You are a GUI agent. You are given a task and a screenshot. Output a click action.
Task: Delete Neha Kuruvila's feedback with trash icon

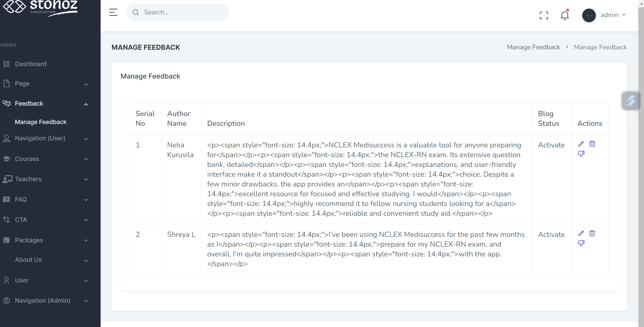(x=592, y=144)
